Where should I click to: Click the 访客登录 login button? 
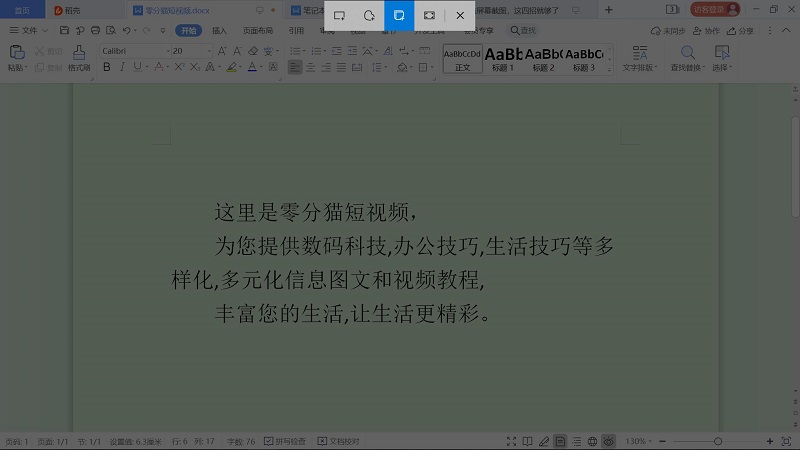(x=715, y=10)
